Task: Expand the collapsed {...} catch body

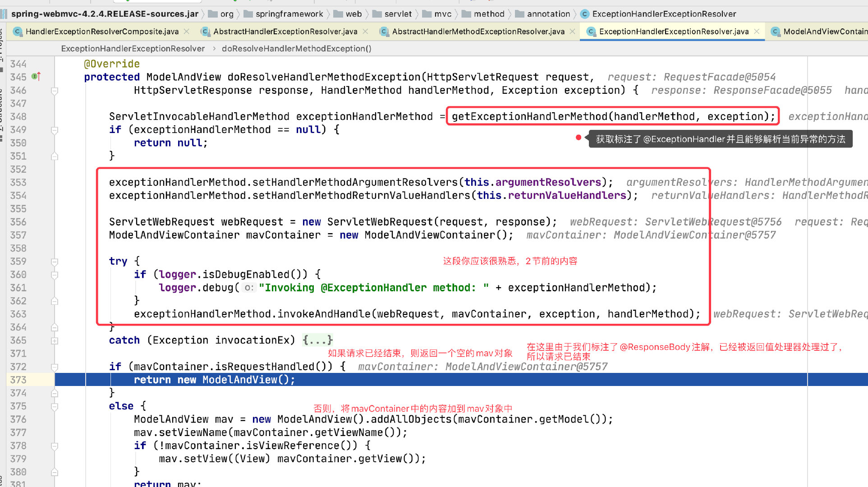Action: pyautogui.click(x=317, y=340)
